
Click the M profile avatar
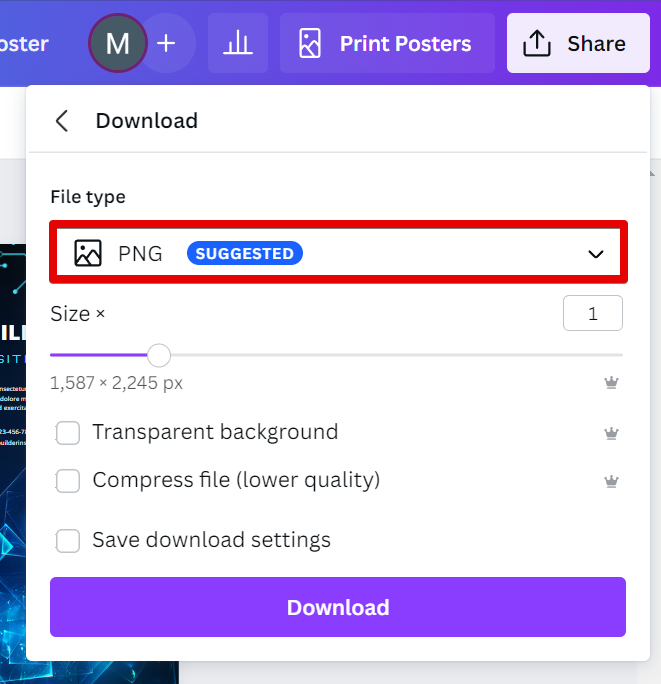(118, 44)
